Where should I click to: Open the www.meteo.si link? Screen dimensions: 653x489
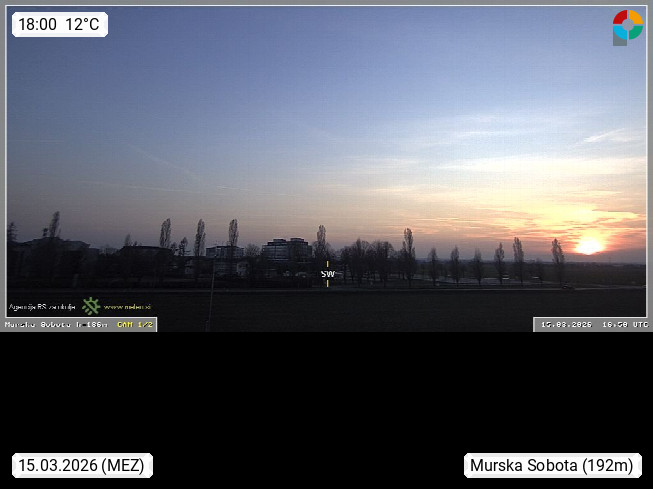[127, 307]
